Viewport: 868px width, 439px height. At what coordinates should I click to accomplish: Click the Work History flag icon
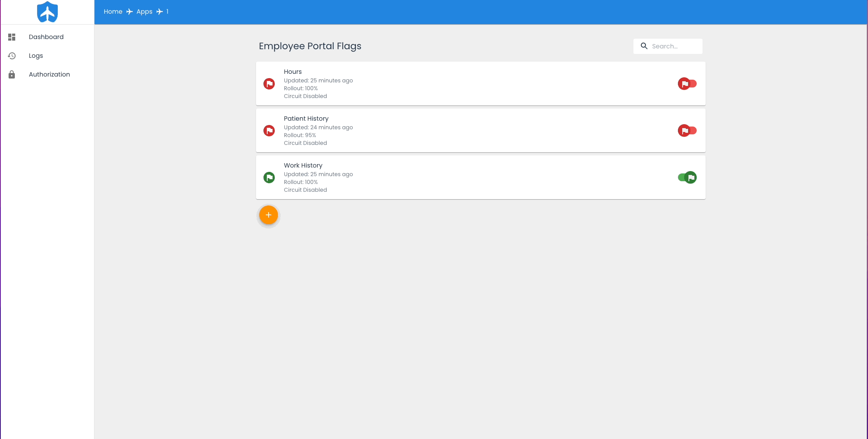[270, 177]
